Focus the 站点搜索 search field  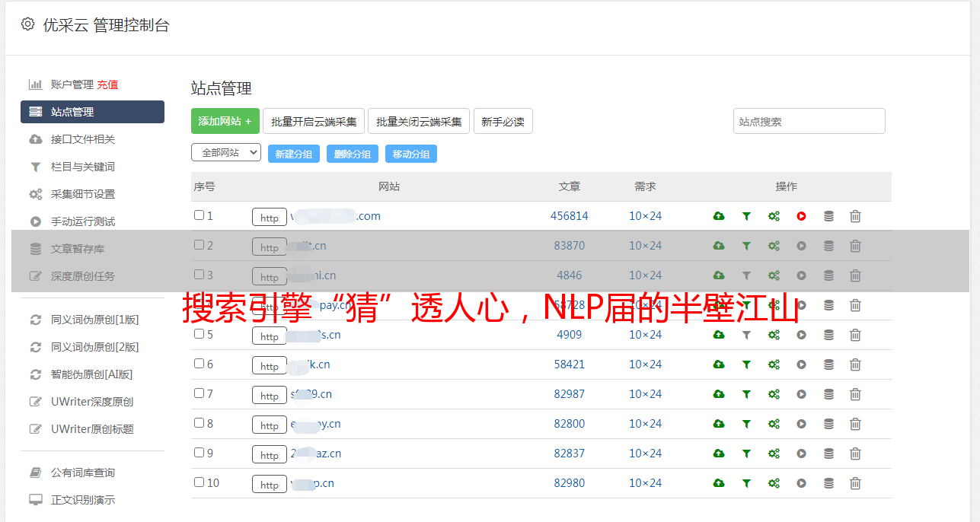809,121
